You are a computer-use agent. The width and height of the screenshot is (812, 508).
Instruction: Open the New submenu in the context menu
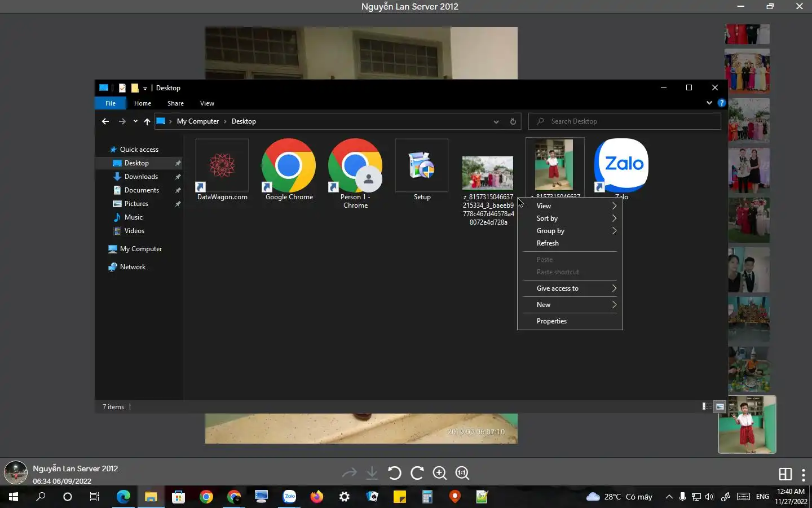point(570,305)
